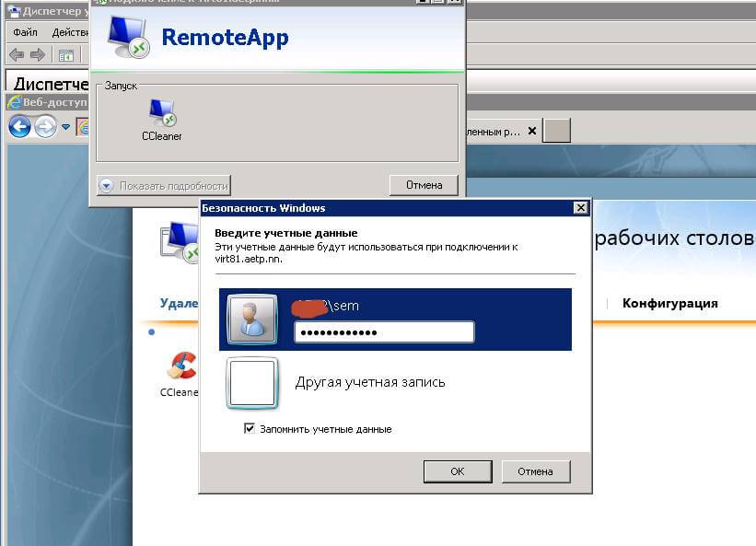Open the recent pages dropdown beside the IE forward button
Viewport: 756px width, 546px height.
click(x=65, y=127)
